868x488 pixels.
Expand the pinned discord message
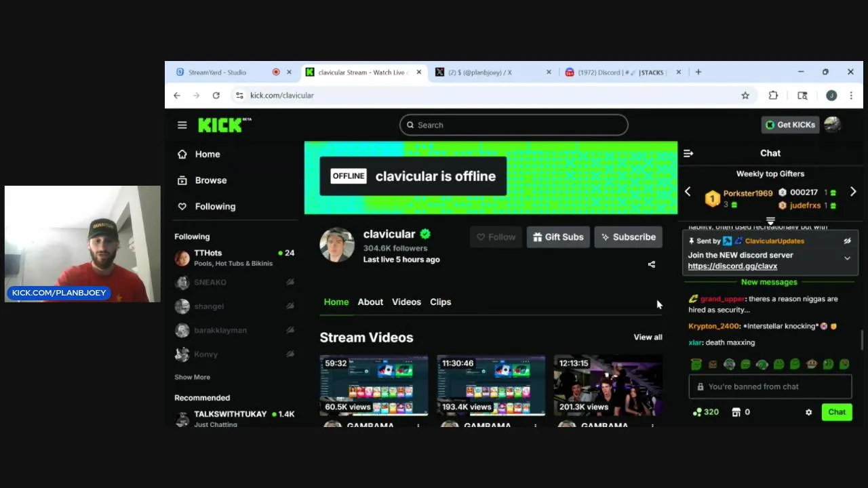[x=847, y=258]
